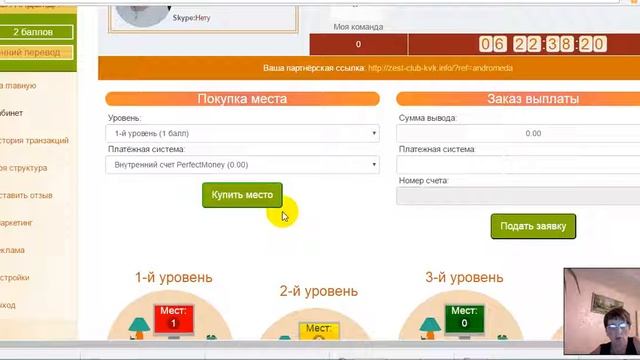This screenshot has height=360, width=640.
Task: Click the green Мест 0 monitor icon
Action: point(464,320)
